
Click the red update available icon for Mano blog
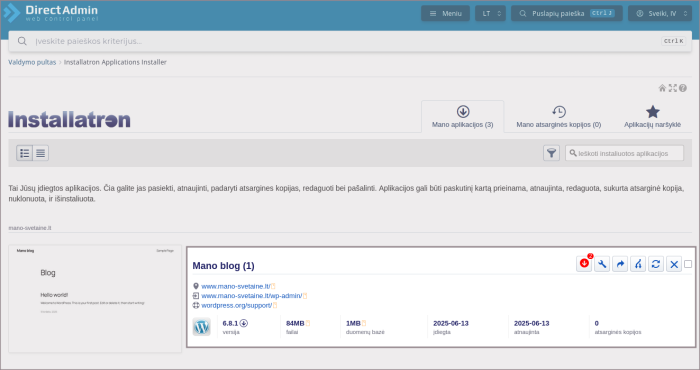coord(584,264)
